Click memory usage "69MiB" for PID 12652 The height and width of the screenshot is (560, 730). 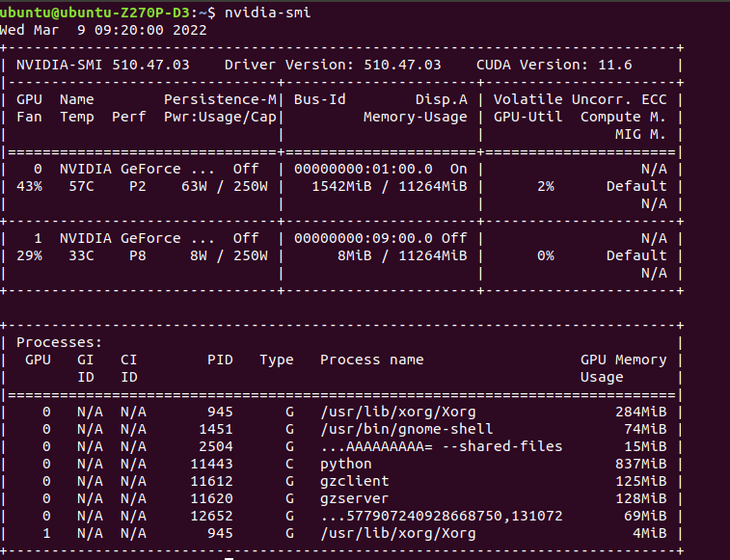645,517
